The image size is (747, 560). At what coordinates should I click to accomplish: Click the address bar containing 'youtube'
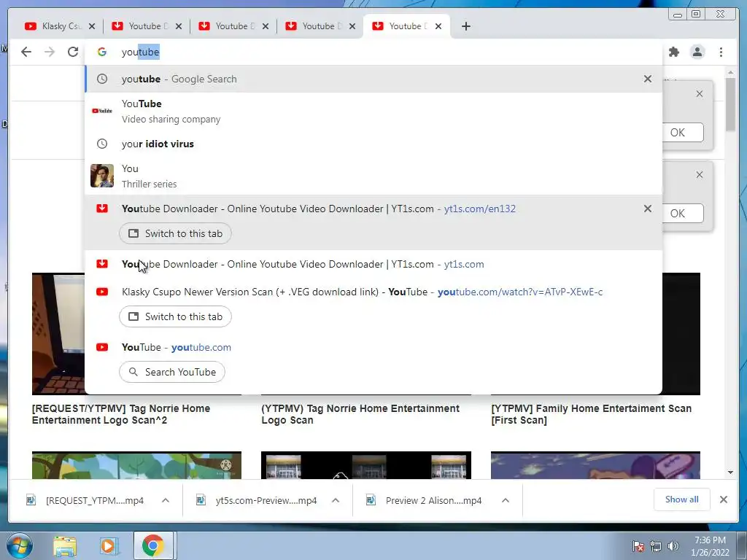pos(373,52)
